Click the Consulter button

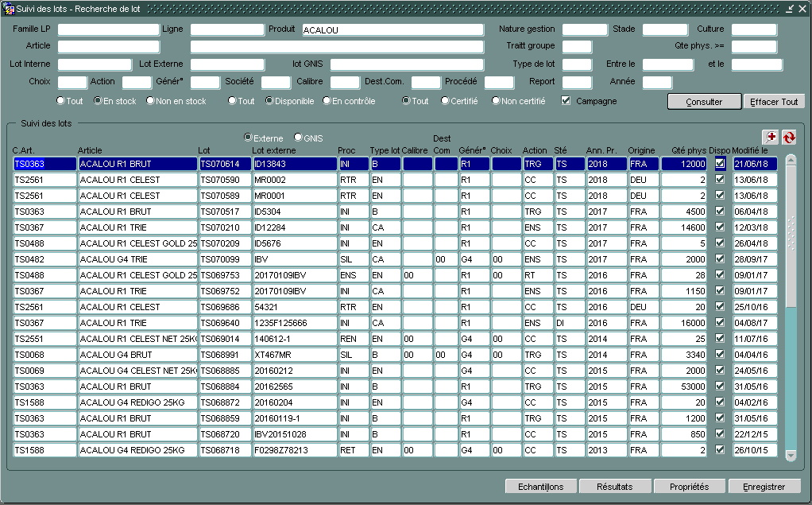click(704, 102)
